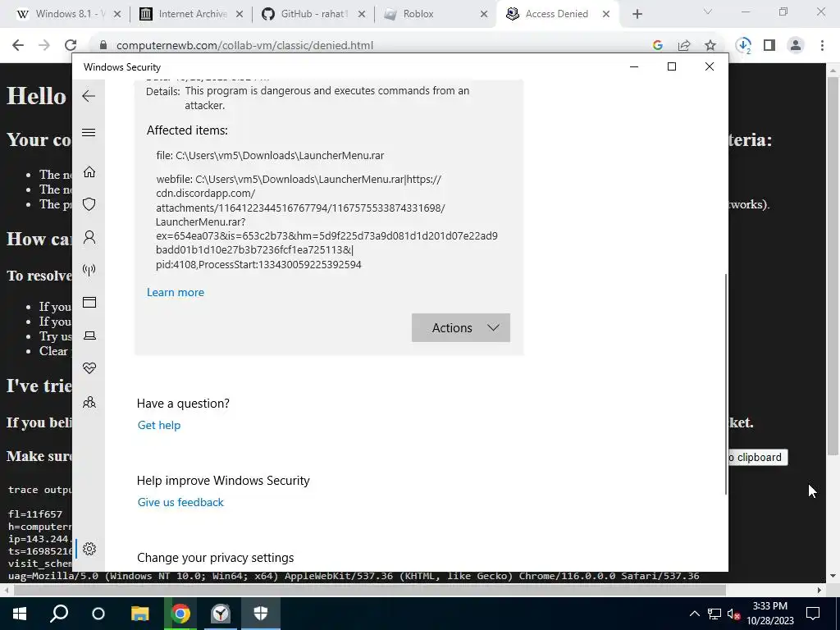Screen dimensions: 840x630
Task: Open the Windows Start menu
Action: pyautogui.click(x=20, y=614)
